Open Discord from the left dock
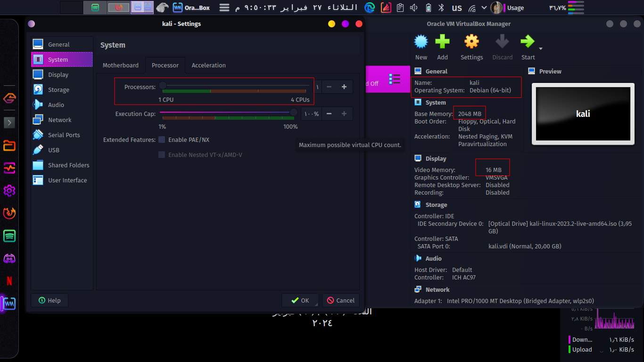Screen dimensions: 644x362 coord(9,258)
